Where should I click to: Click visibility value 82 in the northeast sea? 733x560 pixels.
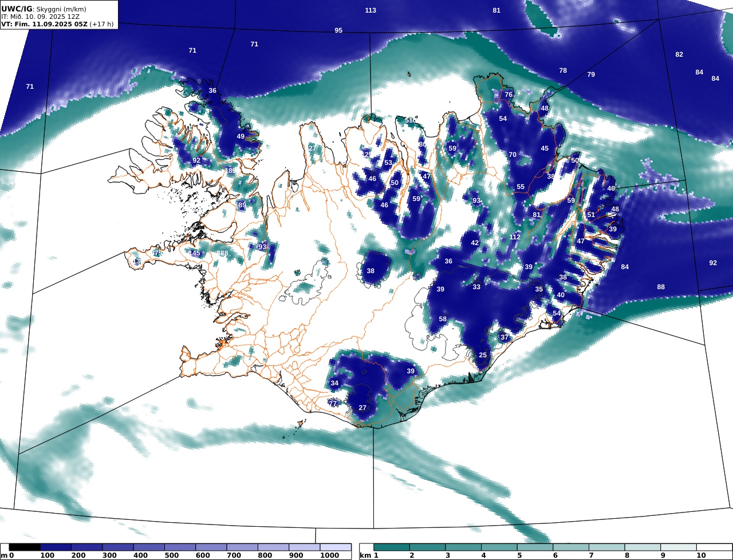tap(679, 54)
